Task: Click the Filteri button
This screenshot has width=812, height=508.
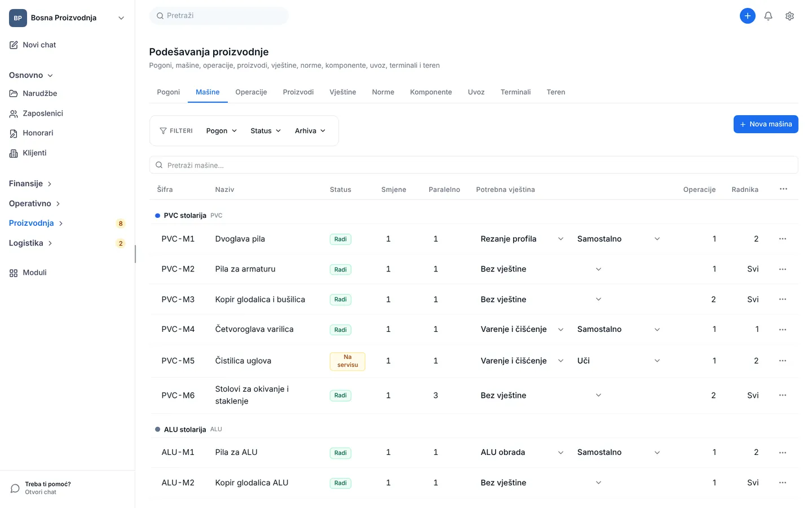Action: tap(176, 131)
